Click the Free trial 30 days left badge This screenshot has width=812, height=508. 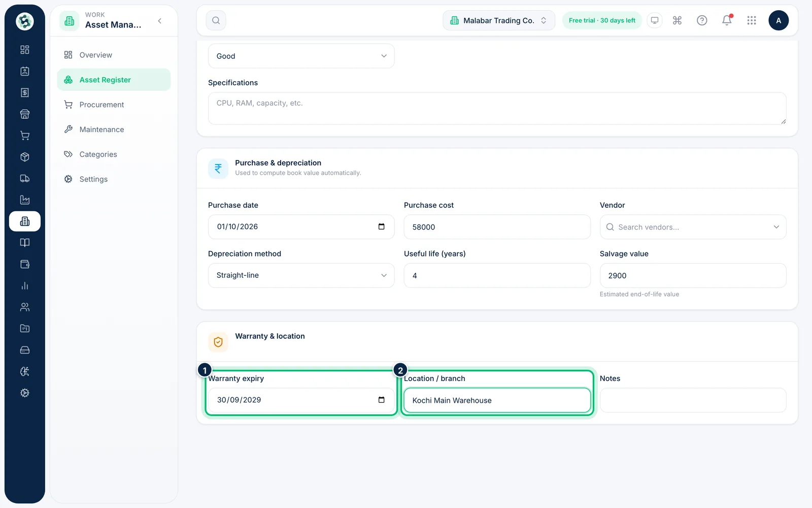click(602, 20)
